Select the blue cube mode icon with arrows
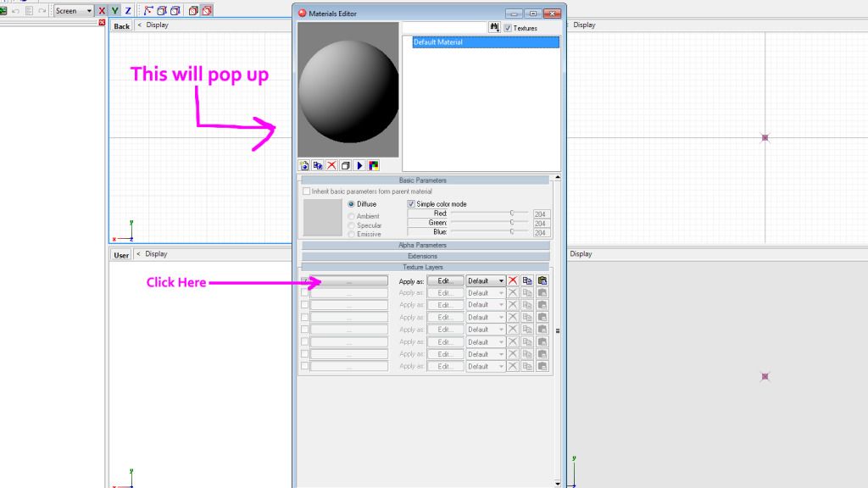 pyautogui.click(x=162, y=10)
